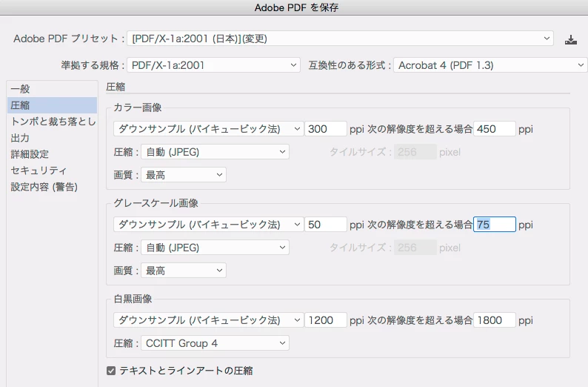Click カラー画像 300 ppi field
The width and height of the screenshot is (588, 387).
326,129
